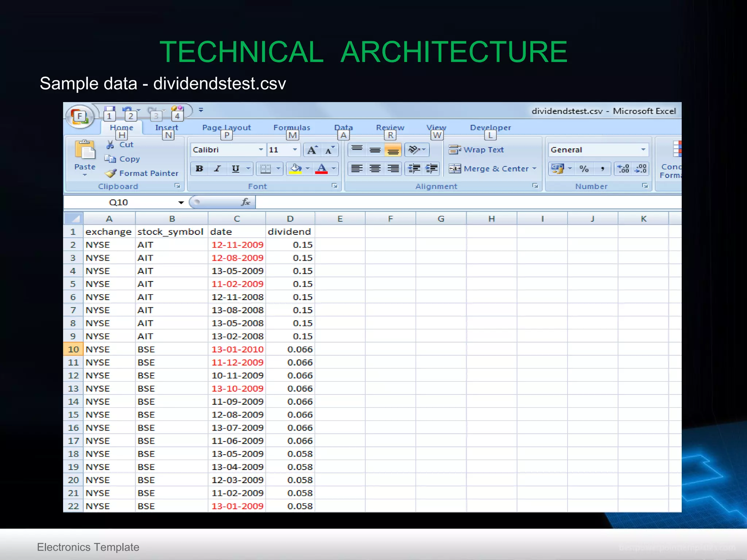The image size is (747, 560).
Task: Switch to the Developer tab
Action: coord(491,128)
